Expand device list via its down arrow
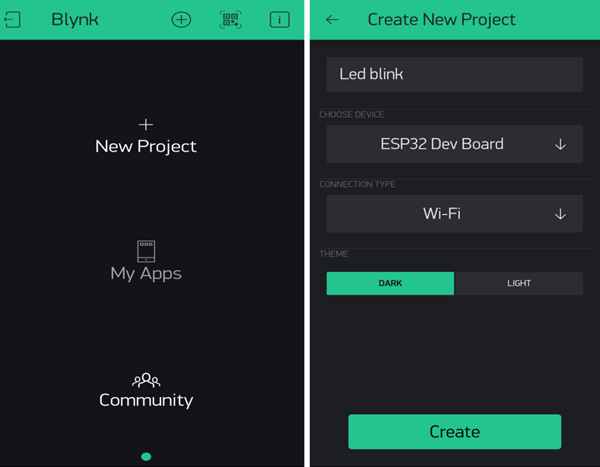This screenshot has width=600, height=467. pyautogui.click(x=561, y=144)
